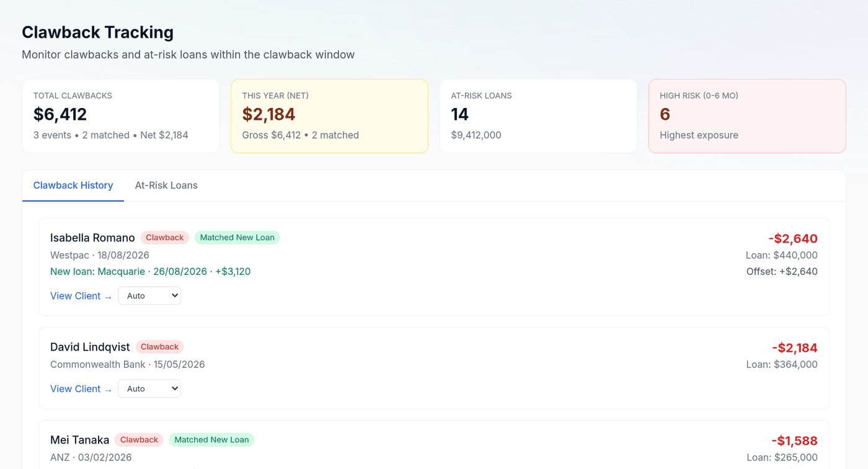Click the This Year (Net) summary card
Image resolution: width=868 pixels, height=469 pixels.
[x=329, y=116]
